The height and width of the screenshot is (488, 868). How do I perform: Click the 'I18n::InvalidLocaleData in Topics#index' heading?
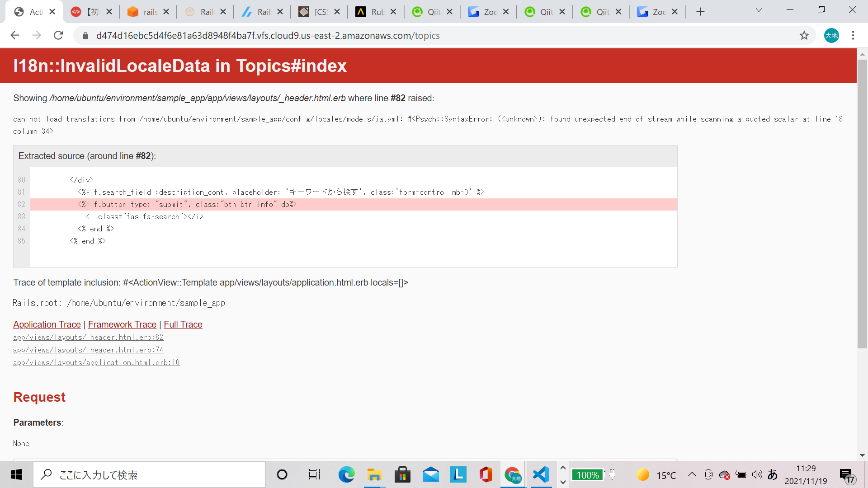tap(180, 66)
